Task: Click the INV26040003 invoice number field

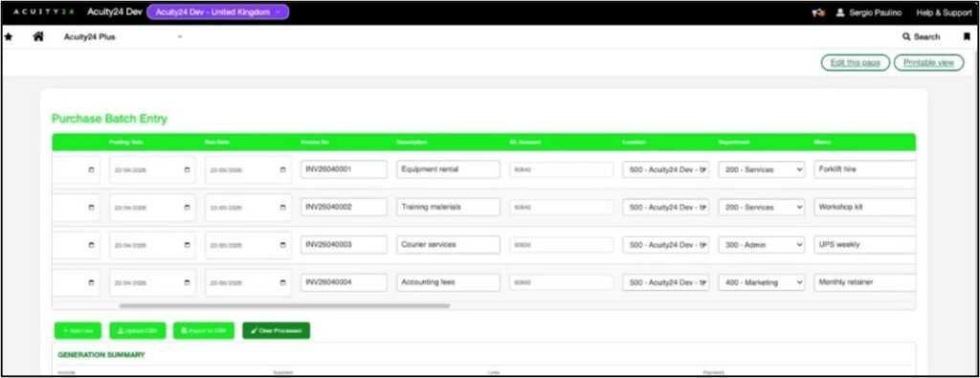Action: 344,244
